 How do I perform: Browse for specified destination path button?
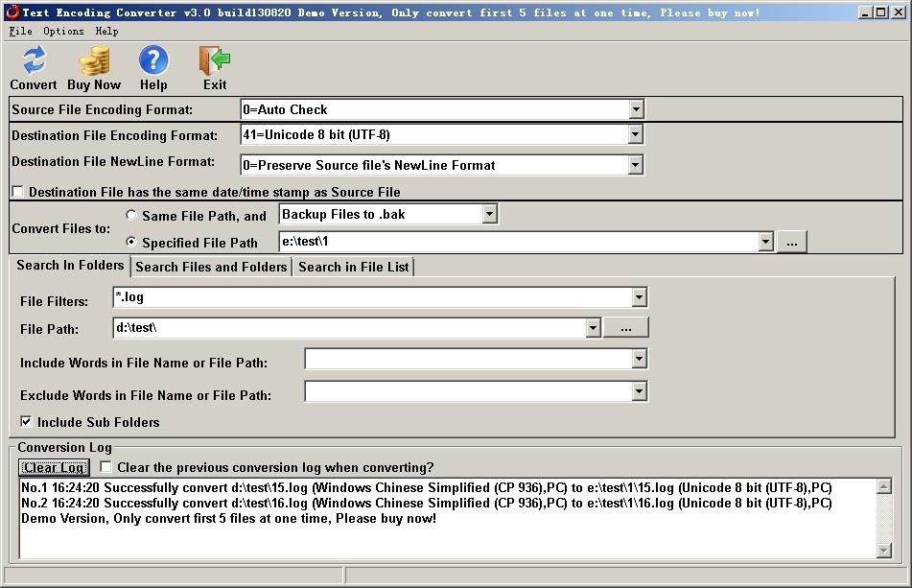[x=791, y=243]
